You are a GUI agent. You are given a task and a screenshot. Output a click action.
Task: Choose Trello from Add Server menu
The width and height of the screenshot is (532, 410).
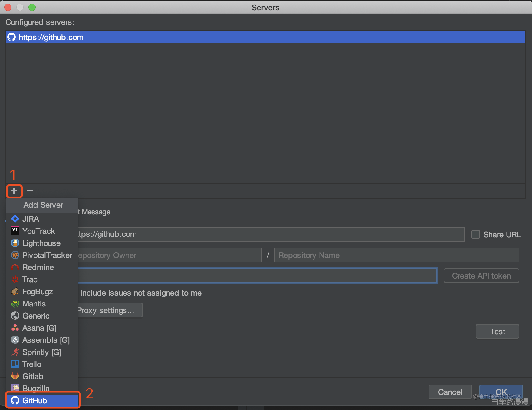coord(42,364)
